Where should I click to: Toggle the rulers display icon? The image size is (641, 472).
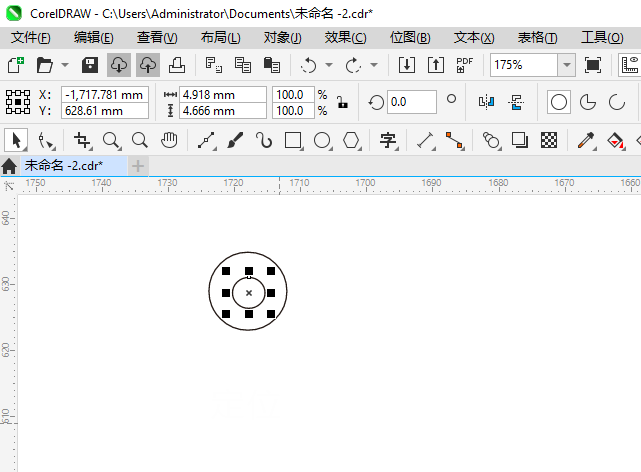point(630,65)
